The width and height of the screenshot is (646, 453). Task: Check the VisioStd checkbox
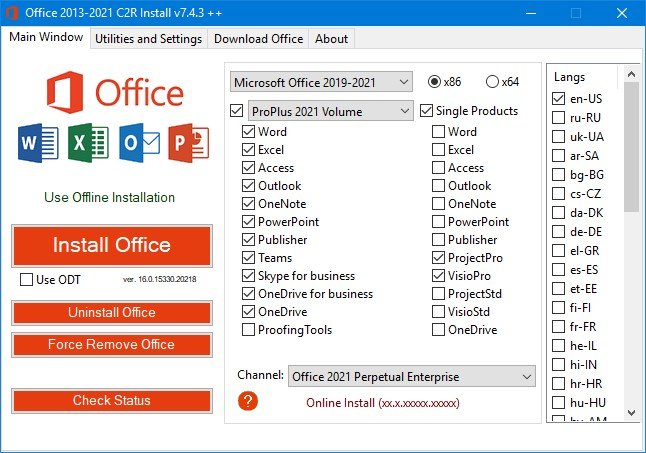438,312
